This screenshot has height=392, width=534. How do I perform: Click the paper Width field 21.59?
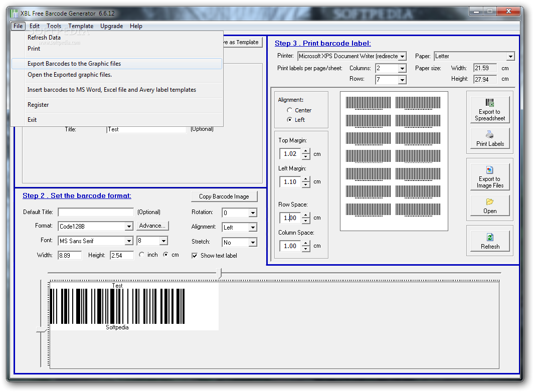[x=485, y=68]
